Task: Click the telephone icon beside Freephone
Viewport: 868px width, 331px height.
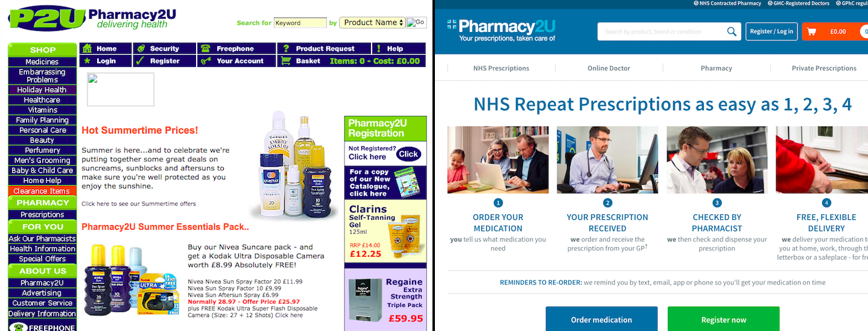Action: click(206, 48)
